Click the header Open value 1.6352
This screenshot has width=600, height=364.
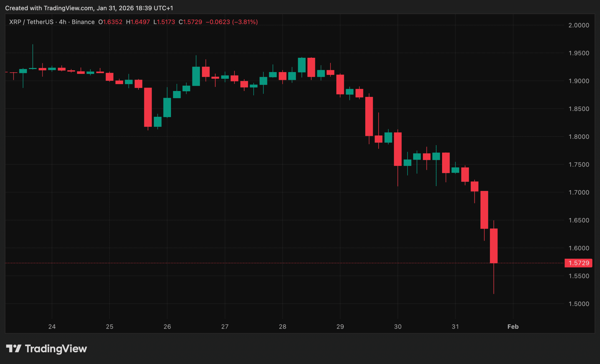click(x=112, y=22)
